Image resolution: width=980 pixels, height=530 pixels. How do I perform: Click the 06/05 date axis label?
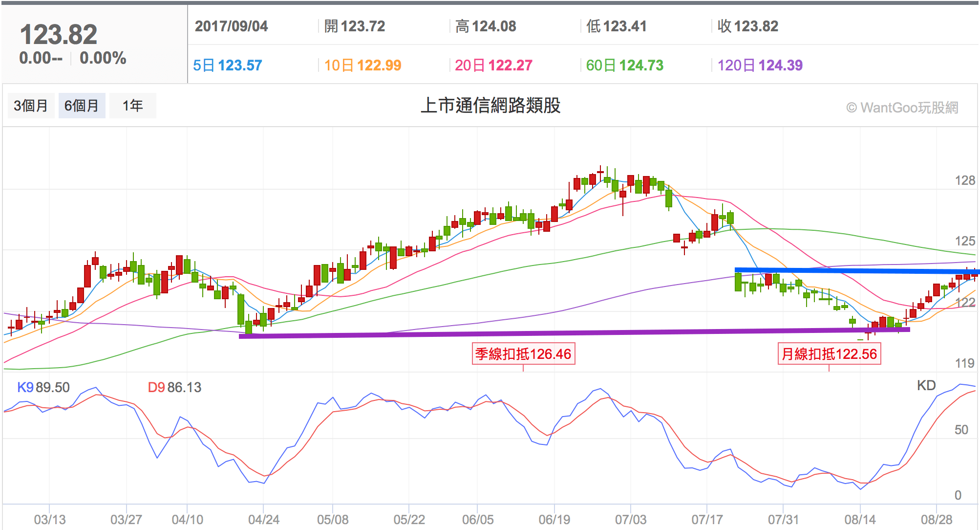click(478, 519)
